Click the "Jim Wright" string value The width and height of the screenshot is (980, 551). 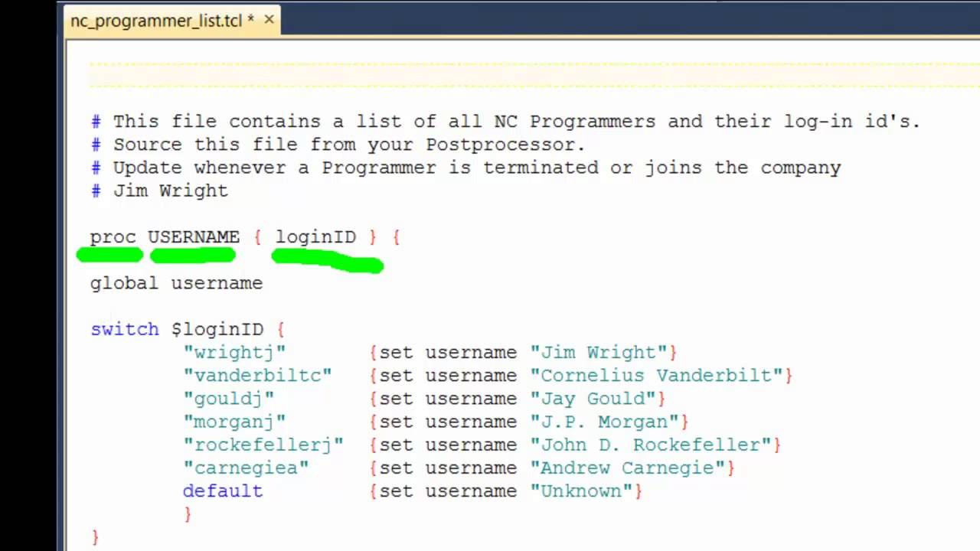pyautogui.click(x=599, y=352)
